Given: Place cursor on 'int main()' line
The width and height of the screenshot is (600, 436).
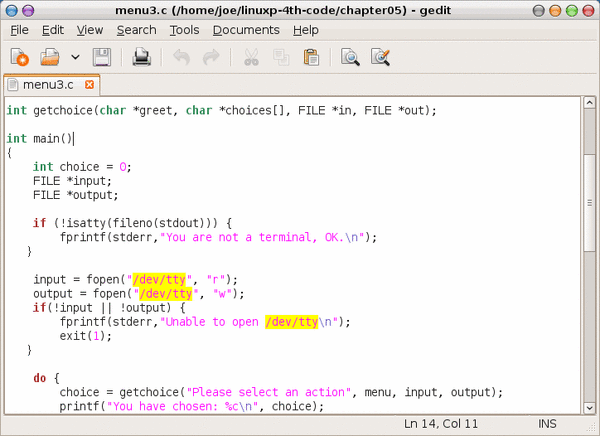Looking at the screenshot, I should point(39,139).
